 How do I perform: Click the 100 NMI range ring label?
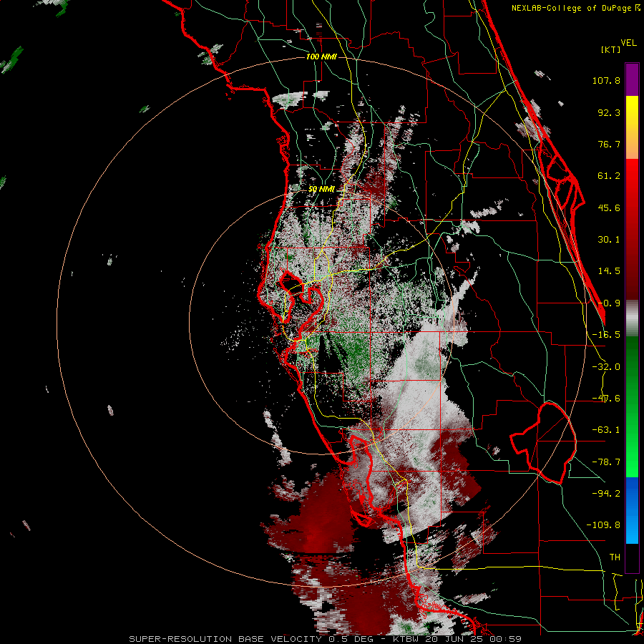[x=321, y=57]
